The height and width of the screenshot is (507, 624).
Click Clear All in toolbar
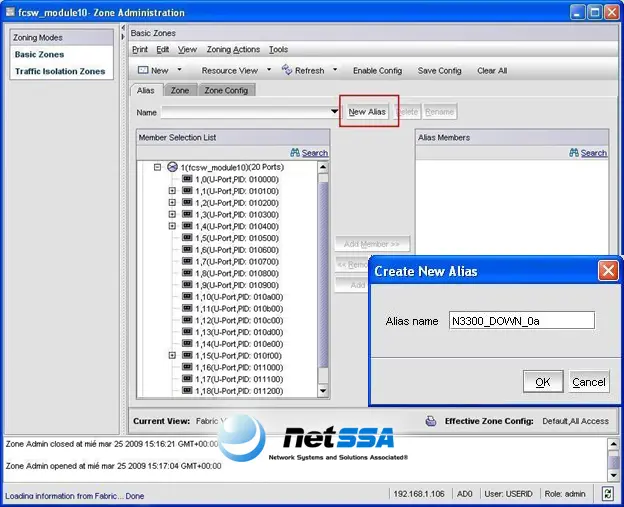pos(492,70)
